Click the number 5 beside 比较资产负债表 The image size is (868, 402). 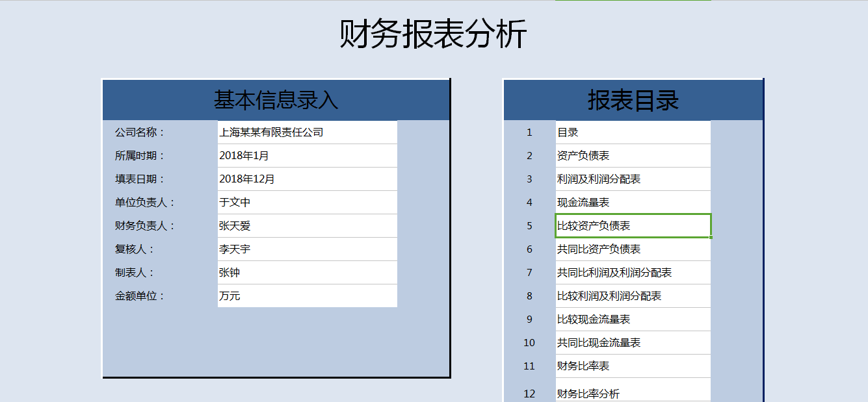coord(529,226)
